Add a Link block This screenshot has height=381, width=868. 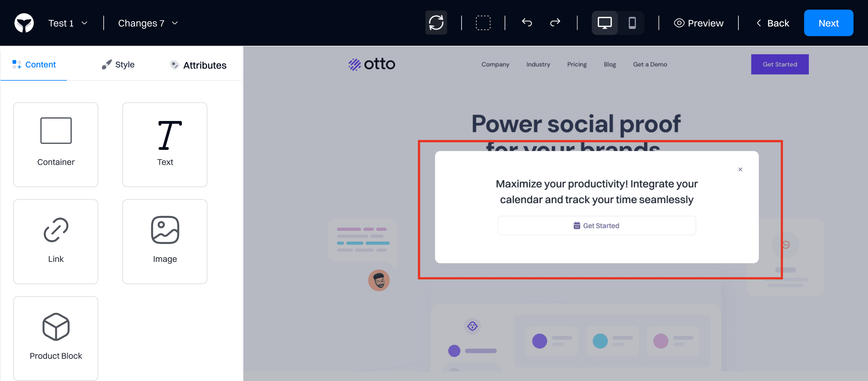tap(55, 241)
